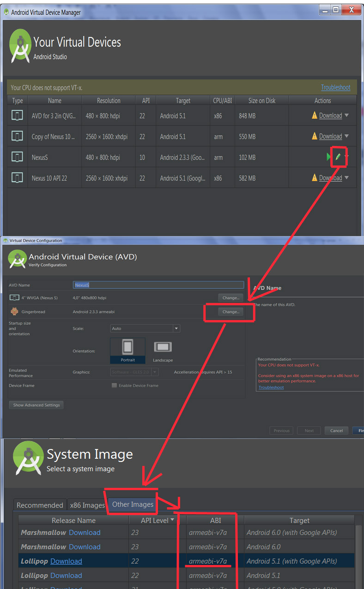The width and height of the screenshot is (364, 589).
Task: Click the Gingerbread system image icon
Action: pyautogui.click(x=14, y=311)
